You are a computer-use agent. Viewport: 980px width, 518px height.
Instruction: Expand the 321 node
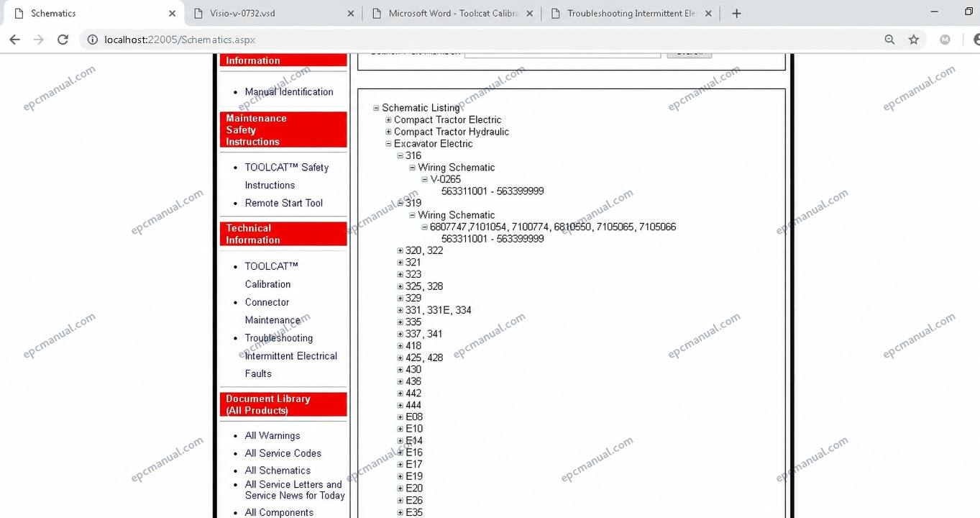[x=400, y=263]
